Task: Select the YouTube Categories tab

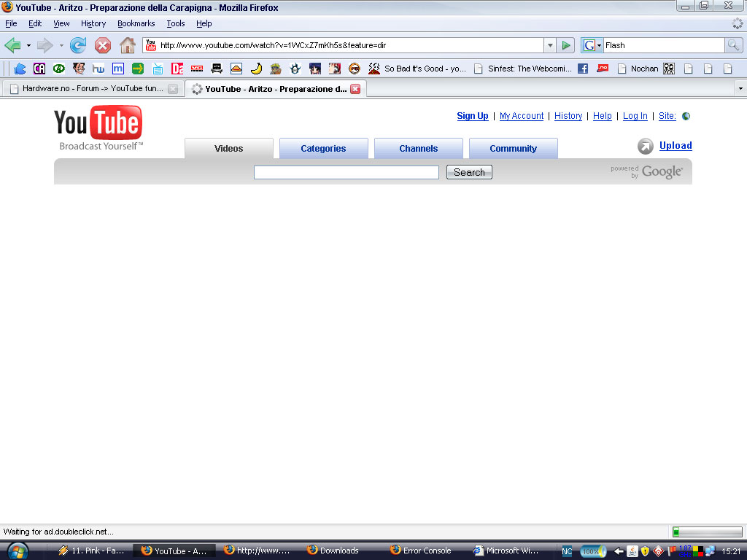Action: point(323,149)
